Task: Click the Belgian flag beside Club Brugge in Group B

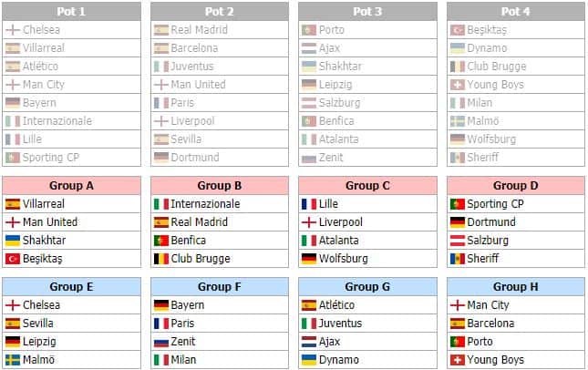Action: coord(161,259)
